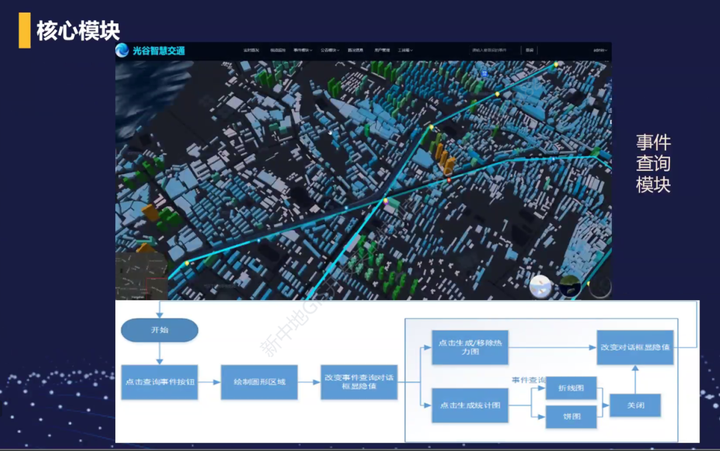Click the 开始 flowchart start node
Viewport: 720px width, 451px height.
pyautogui.click(x=159, y=330)
